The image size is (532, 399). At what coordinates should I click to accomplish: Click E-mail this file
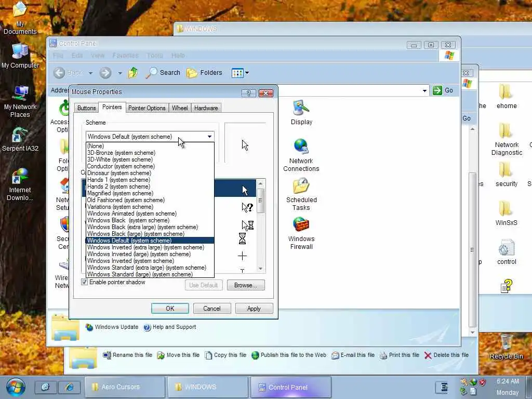pos(353,355)
